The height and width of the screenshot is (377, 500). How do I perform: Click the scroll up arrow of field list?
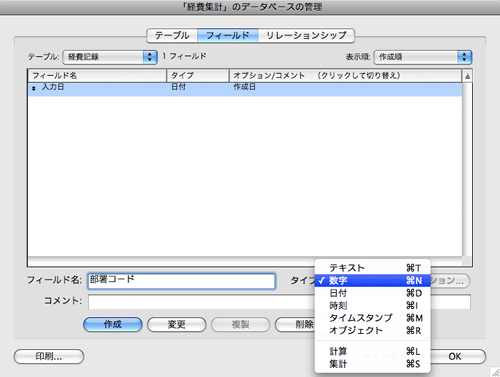[467, 76]
